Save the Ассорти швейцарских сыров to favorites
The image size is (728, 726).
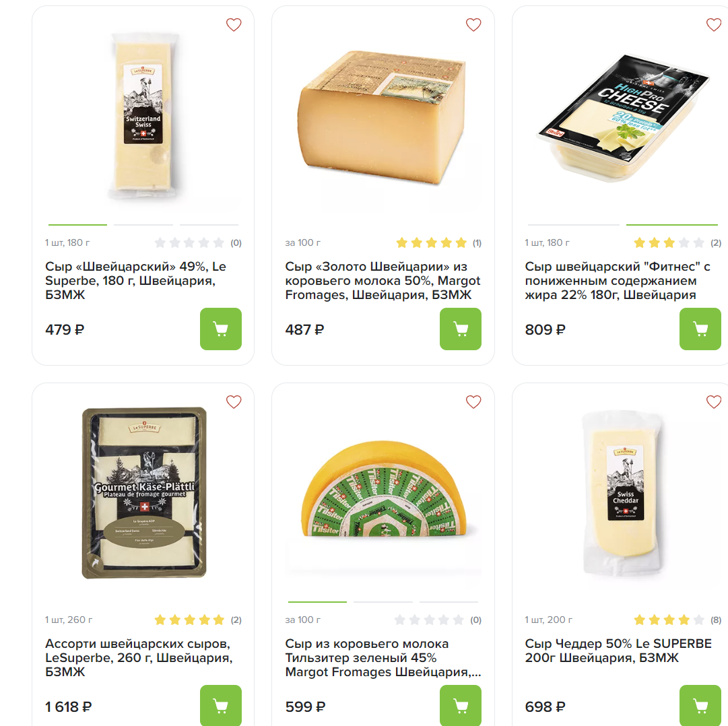click(x=234, y=402)
